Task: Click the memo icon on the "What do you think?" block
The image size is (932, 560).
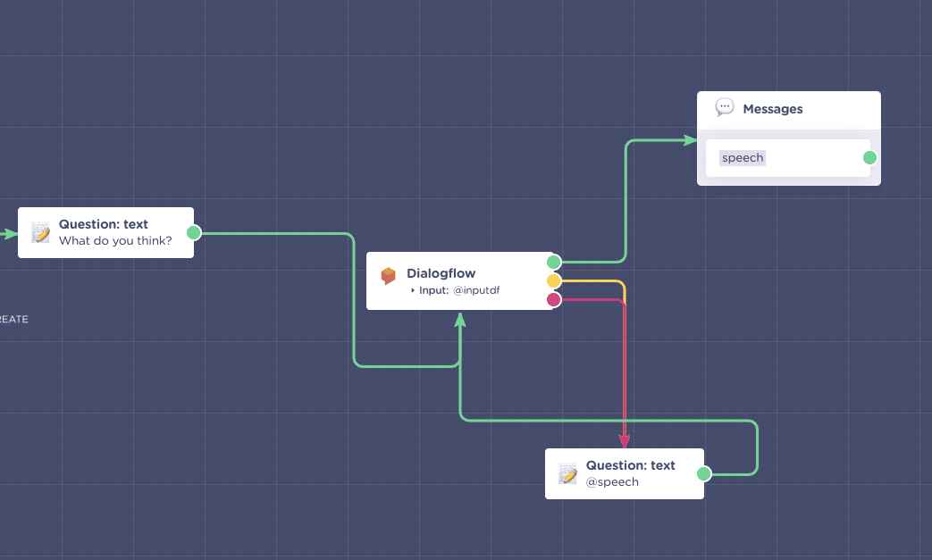Action: tap(40, 231)
